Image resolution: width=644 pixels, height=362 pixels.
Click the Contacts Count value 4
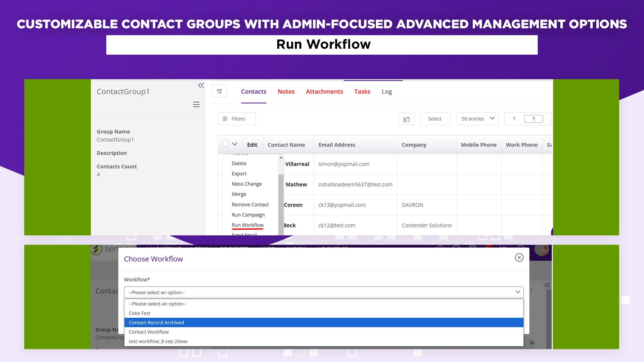click(x=98, y=174)
